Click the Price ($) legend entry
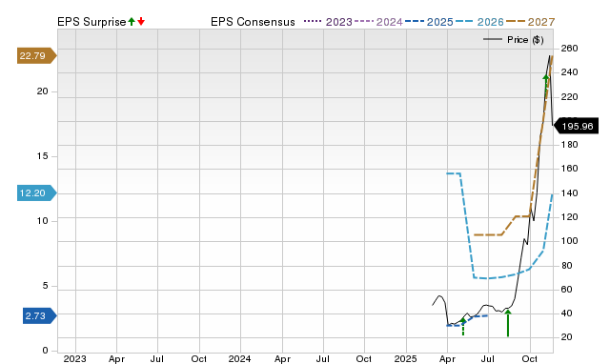 point(514,40)
